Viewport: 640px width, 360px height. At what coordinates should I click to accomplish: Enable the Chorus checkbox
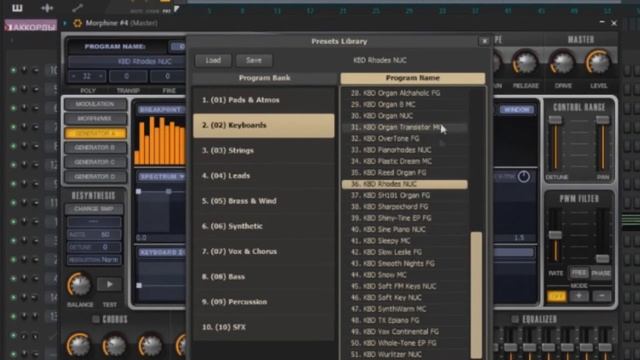(x=96, y=319)
